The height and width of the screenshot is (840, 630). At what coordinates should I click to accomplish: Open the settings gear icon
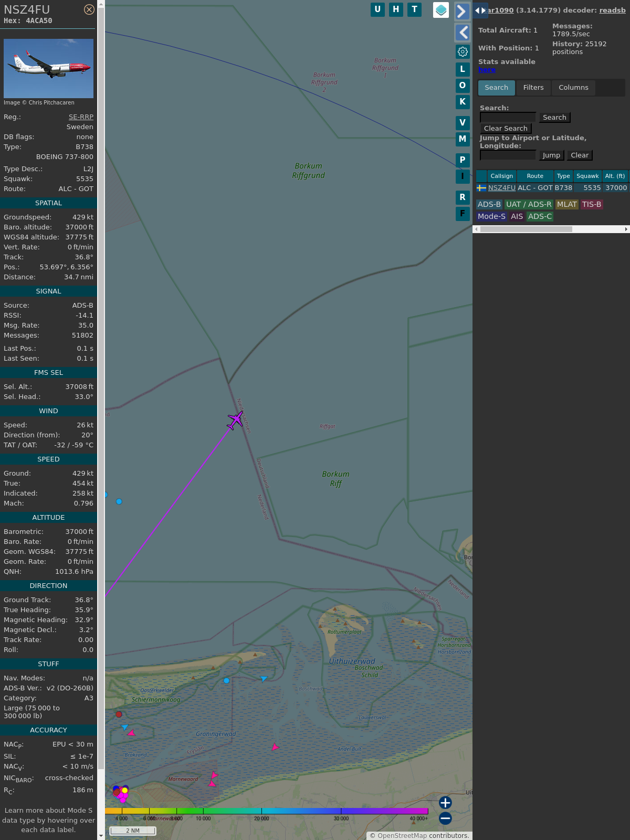[463, 51]
